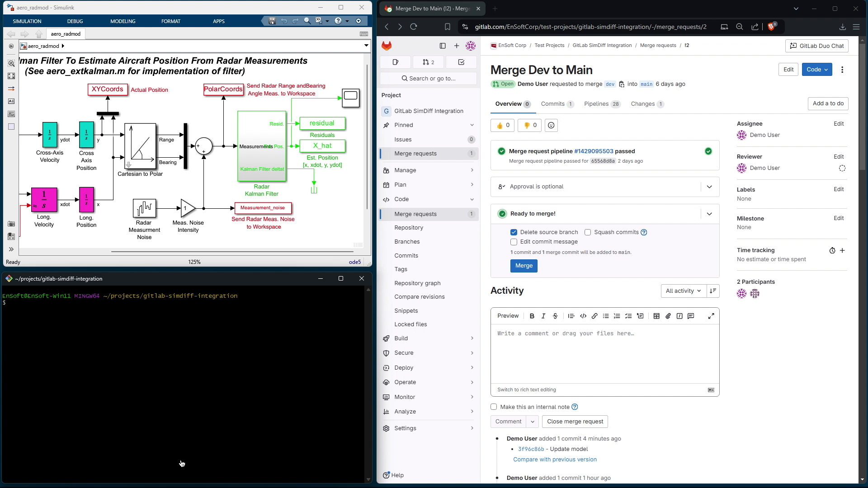Click the Simulink Save icon in quick access toolbar

pos(272,21)
